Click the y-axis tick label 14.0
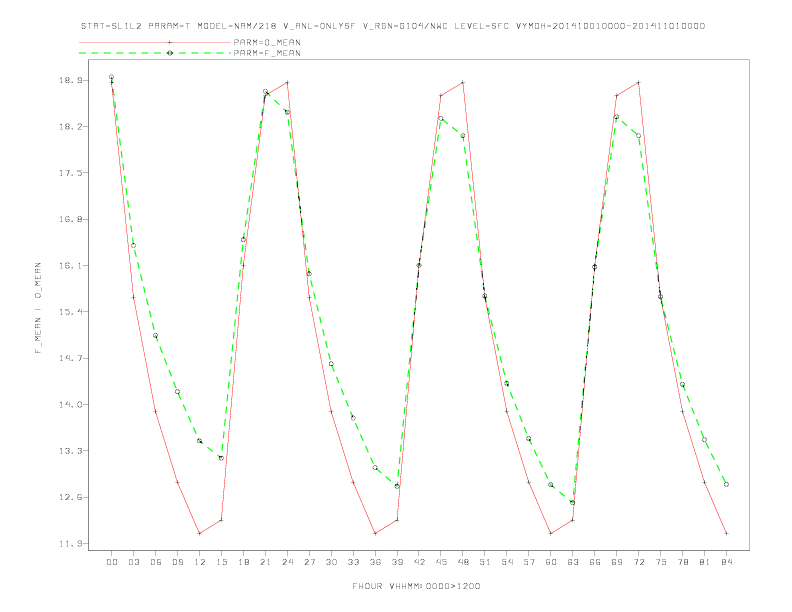 70,404
